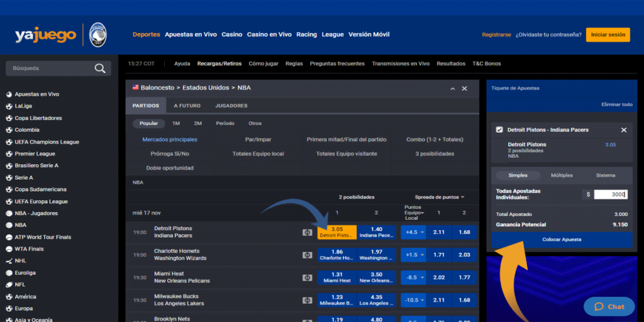The height and width of the screenshot is (322, 644).
Task: Open stats icon for Detroit Pistons match
Action: tap(307, 232)
